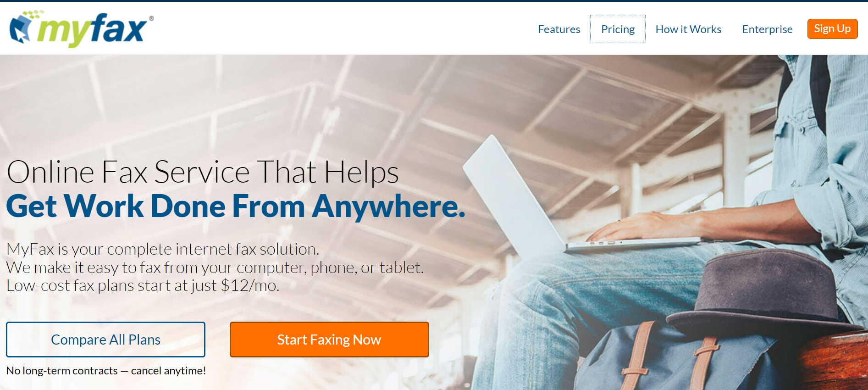Go to the How it Works page
868x390 pixels.
[688, 29]
